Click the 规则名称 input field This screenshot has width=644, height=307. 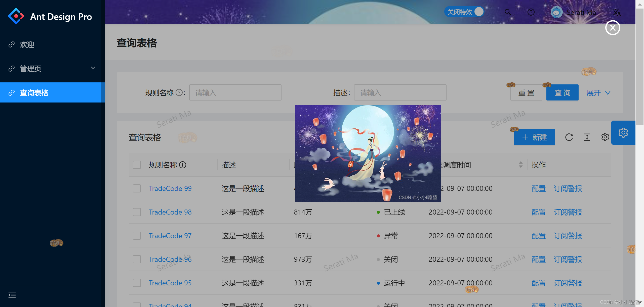[x=235, y=93]
